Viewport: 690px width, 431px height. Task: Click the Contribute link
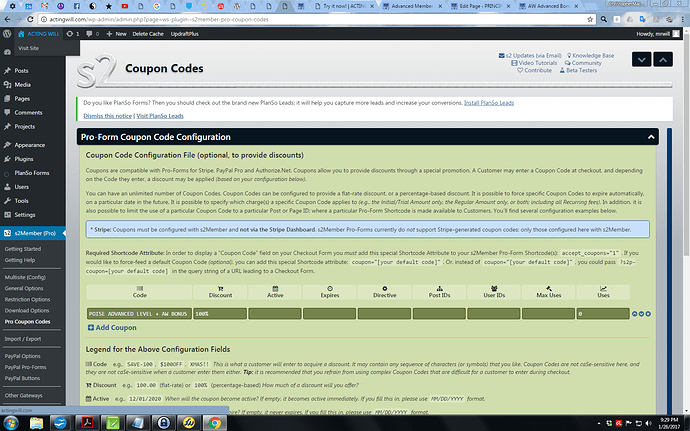pyautogui.click(x=534, y=70)
